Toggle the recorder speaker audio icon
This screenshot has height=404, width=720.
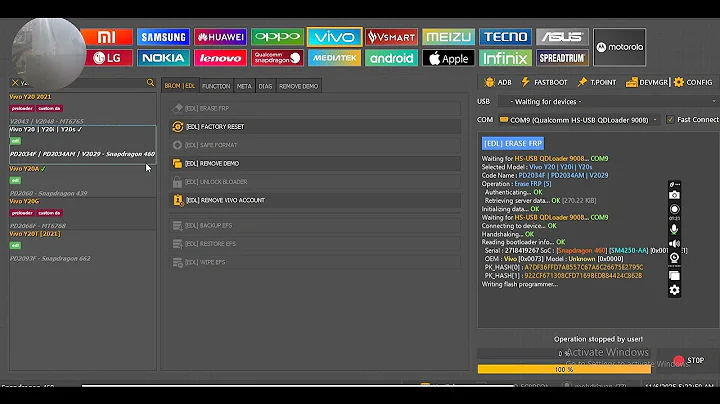[674, 243]
